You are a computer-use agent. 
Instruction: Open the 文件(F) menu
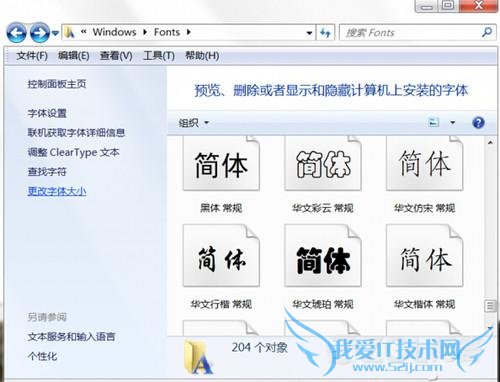[32, 56]
